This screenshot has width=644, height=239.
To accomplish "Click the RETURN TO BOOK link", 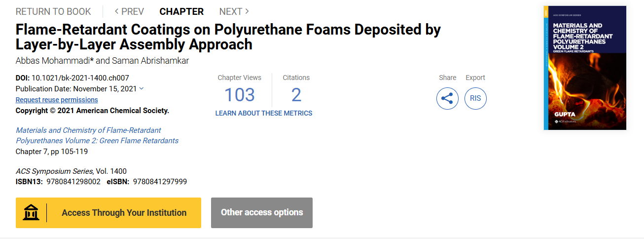I will (53, 11).
